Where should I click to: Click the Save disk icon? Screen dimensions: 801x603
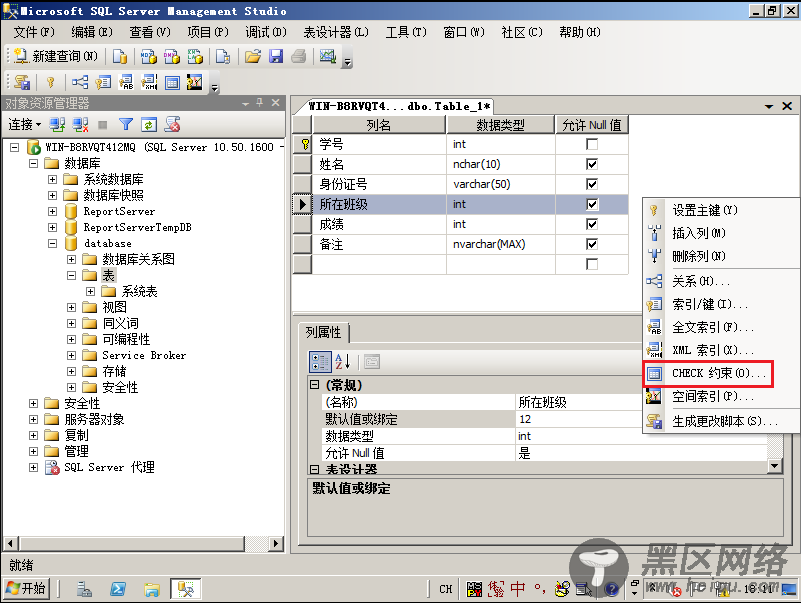click(276, 56)
